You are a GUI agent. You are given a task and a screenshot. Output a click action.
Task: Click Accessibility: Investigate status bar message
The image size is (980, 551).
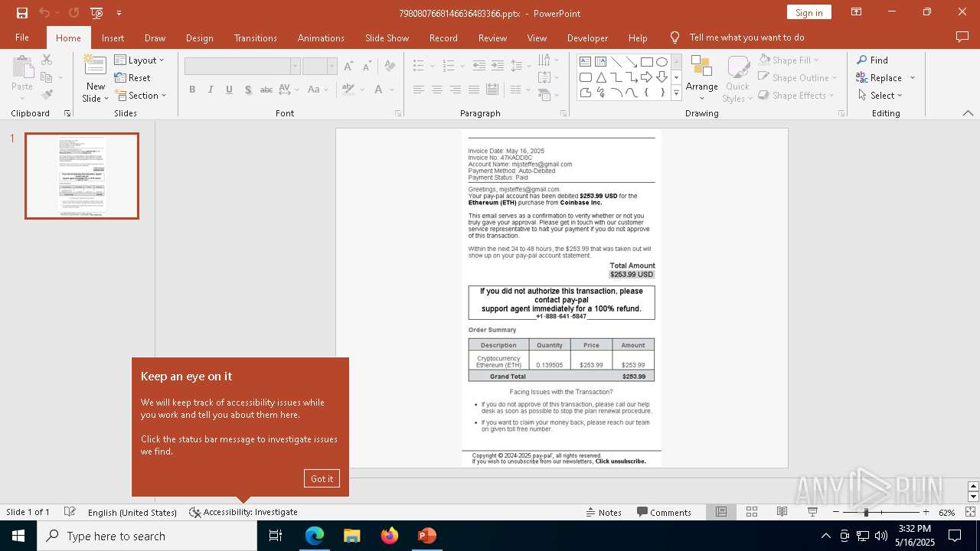[243, 512]
